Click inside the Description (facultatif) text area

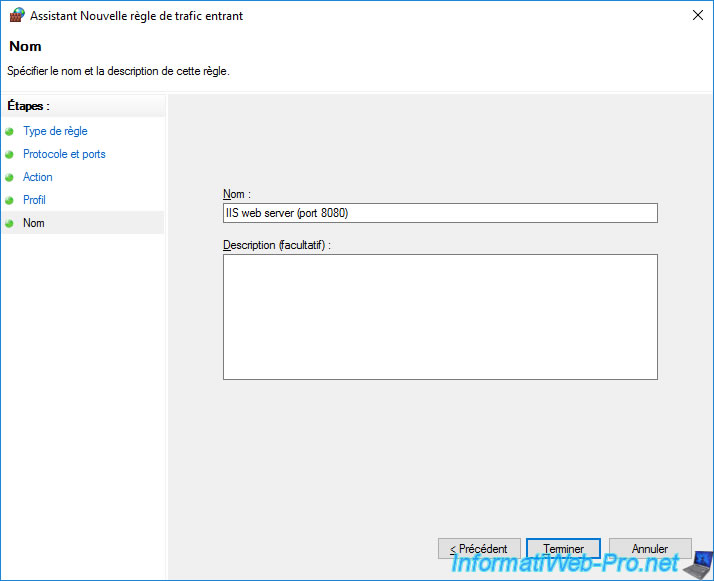tap(440, 317)
